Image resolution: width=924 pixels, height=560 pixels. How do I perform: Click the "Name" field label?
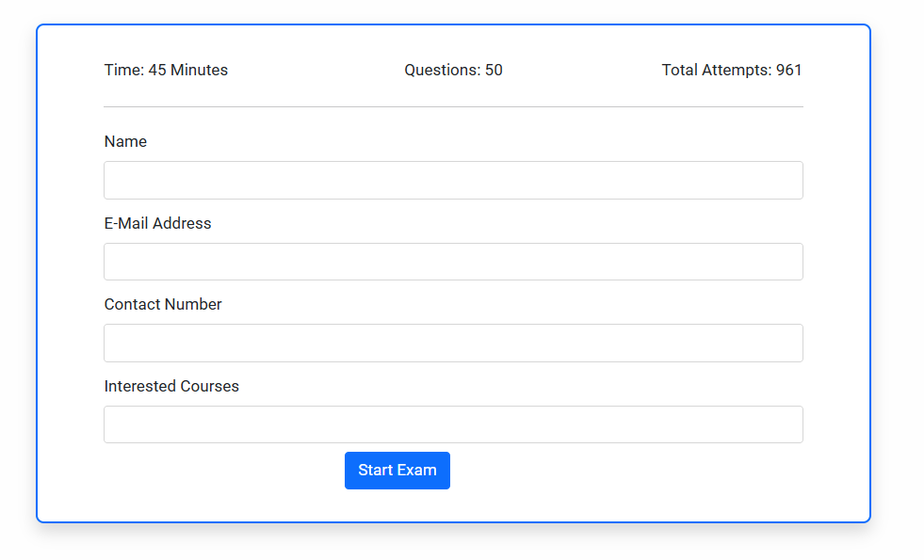(125, 141)
